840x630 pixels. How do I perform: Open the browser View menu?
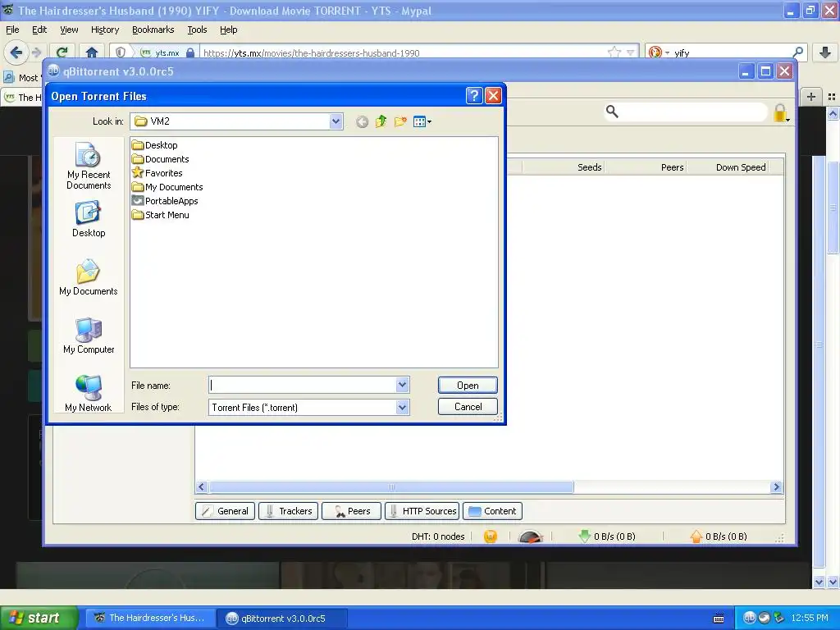point(69,30)
